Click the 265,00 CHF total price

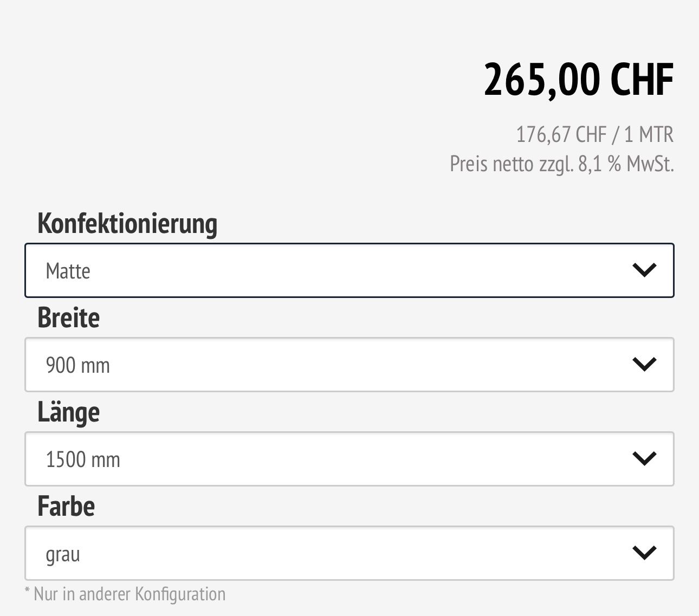click(x=579, y=80)
